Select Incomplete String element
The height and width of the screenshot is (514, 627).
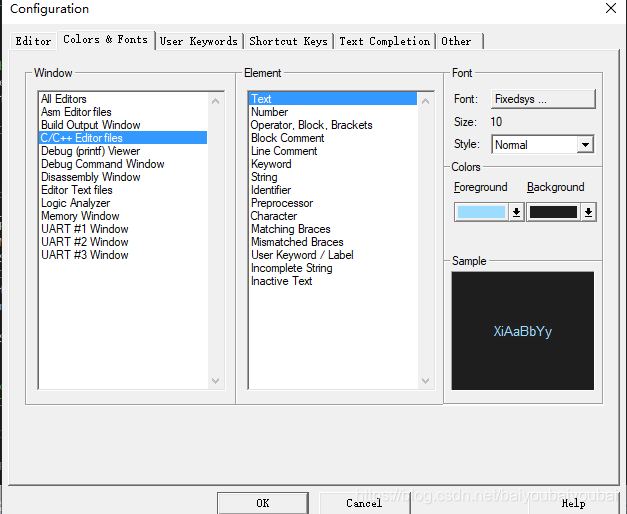333,268
